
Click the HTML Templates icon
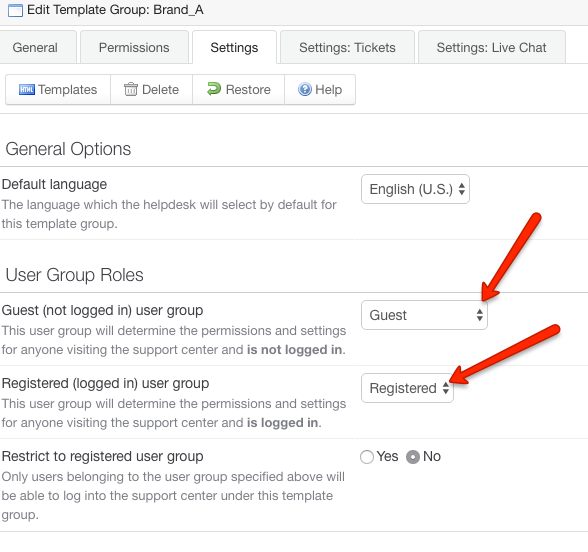click(27, 90)
